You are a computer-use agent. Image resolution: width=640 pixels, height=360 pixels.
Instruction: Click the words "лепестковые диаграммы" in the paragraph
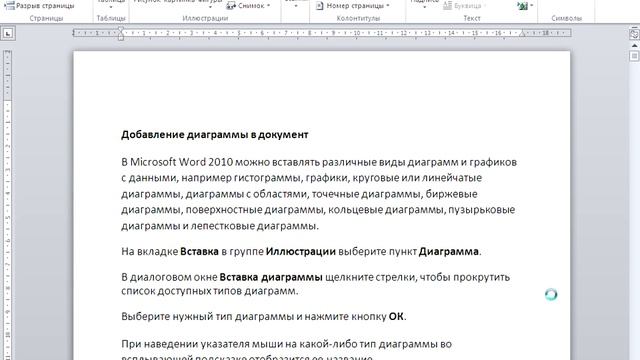click(x=253, y=226)
